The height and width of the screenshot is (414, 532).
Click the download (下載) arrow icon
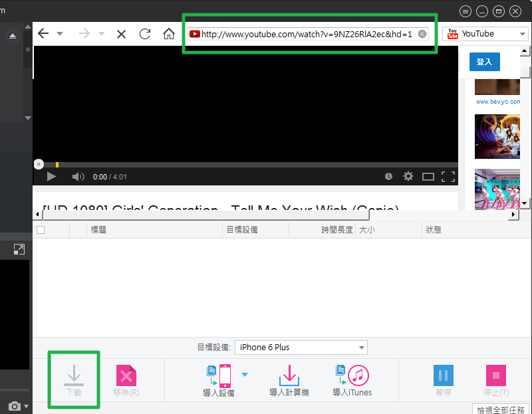click(x=73, y=376)
